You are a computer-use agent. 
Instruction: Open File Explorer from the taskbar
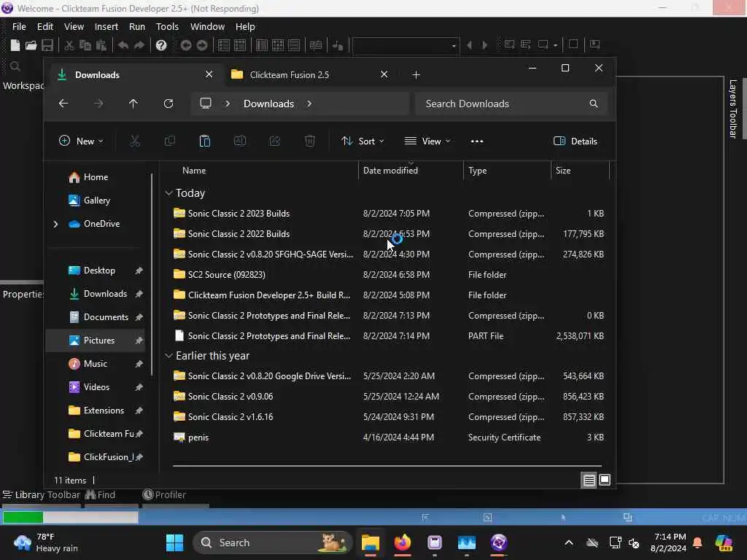coord(370,542)
